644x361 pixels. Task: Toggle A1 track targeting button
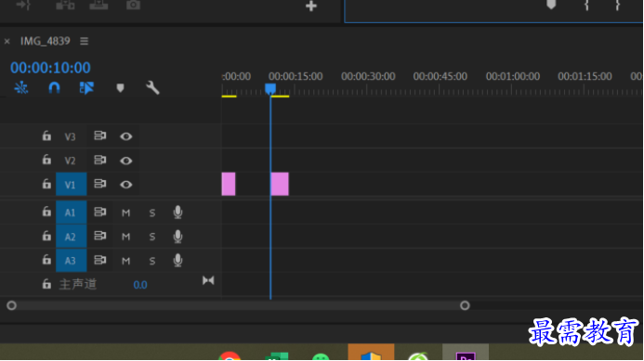pos(71,213)
